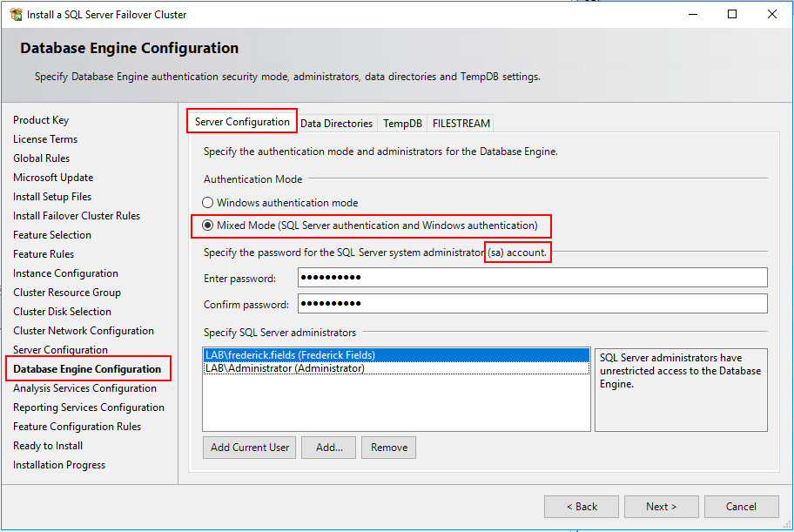
Task: Click Instance Configuration step in sidebar
Action: pyautogui.click(x=66, y=273)
